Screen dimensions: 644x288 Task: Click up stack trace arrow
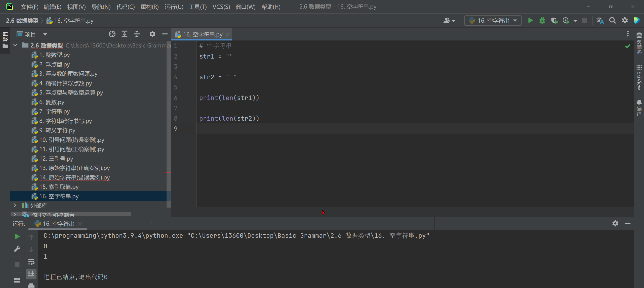pos(31,237)
